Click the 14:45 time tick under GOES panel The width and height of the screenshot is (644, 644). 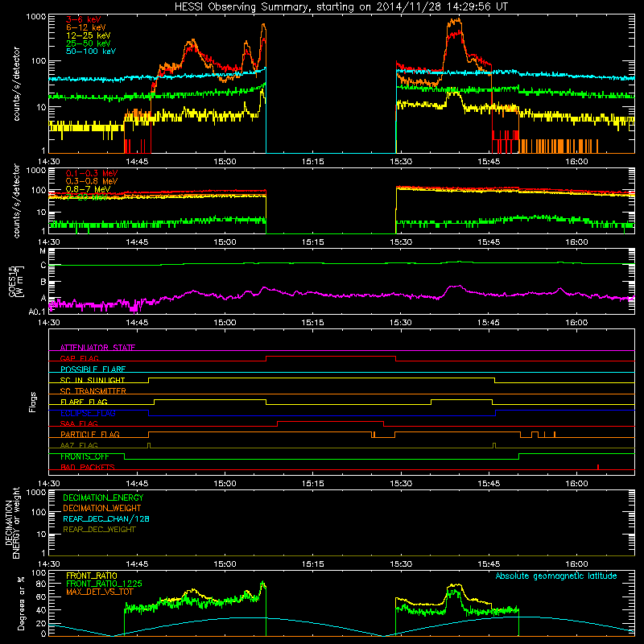click(x=137, y=323)
